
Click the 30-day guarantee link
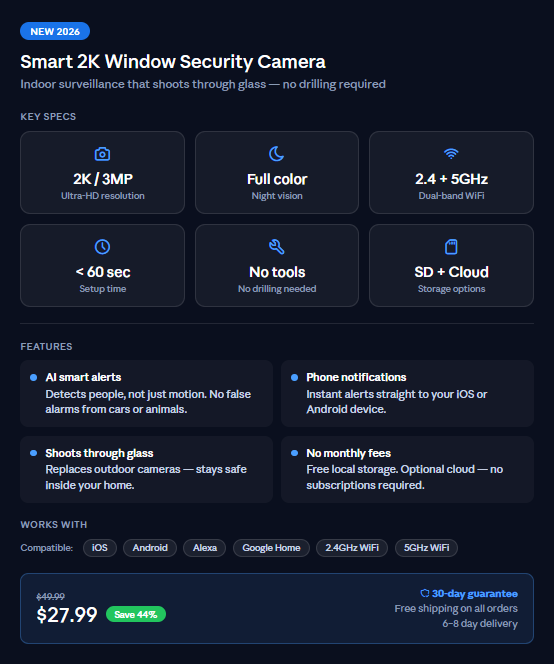click(x=474, y=594)
